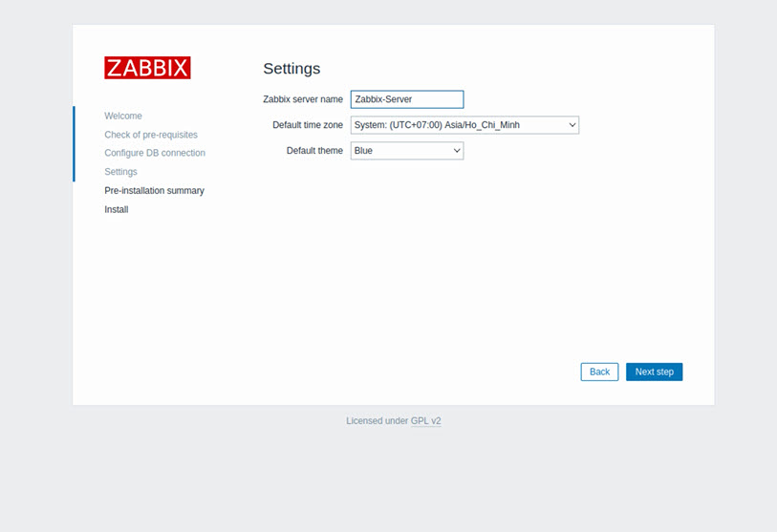Viewport: 777px width, 532px height.
Task: Select the Welcome step in sidebar
Action: [x=123, y=116]
